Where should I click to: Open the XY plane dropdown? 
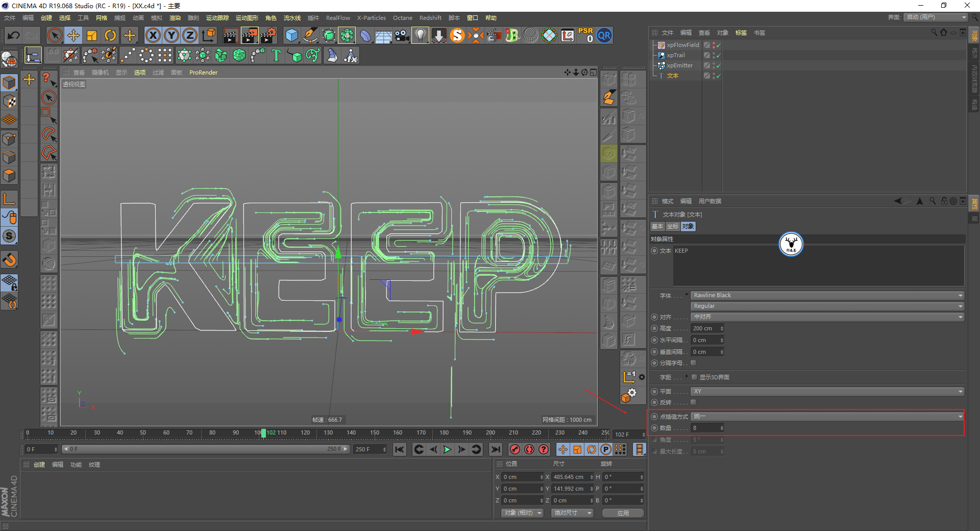coord(827,391)
